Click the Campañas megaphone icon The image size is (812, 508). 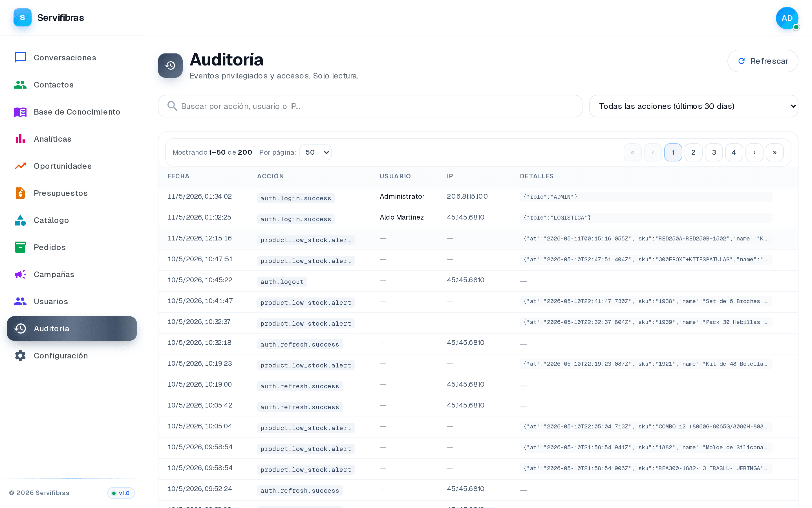(x=20, y=274)
